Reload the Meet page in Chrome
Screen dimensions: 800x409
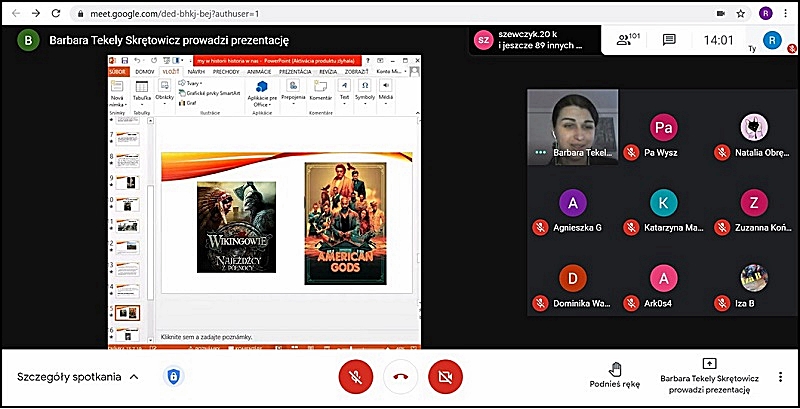56,13
